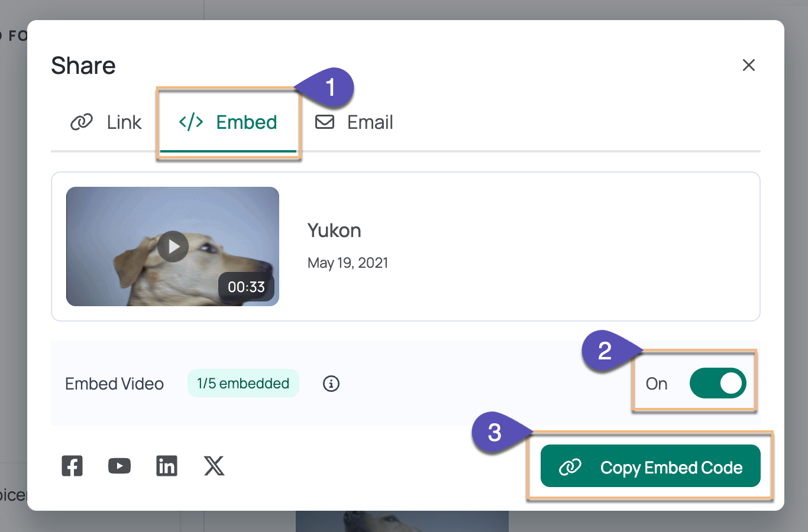Open embed info tooltip icon

[x=331, y=384]
